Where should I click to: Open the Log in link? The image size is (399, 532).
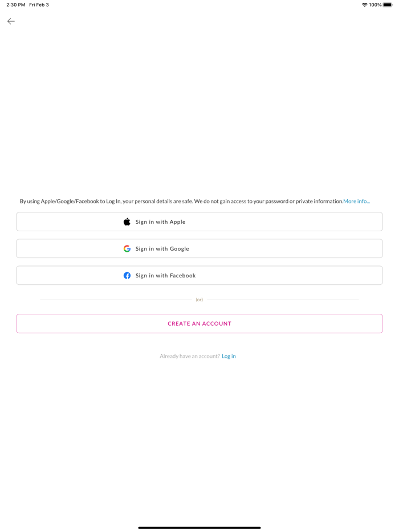pyautogui.click(x=229, y=356)
